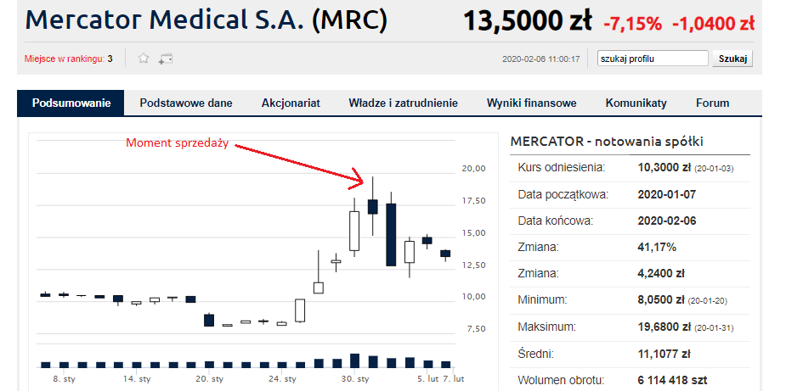Screen dimensions: 786x391
Task: Focus the szukaj profilu search field
Action: (x=652, y=59)
